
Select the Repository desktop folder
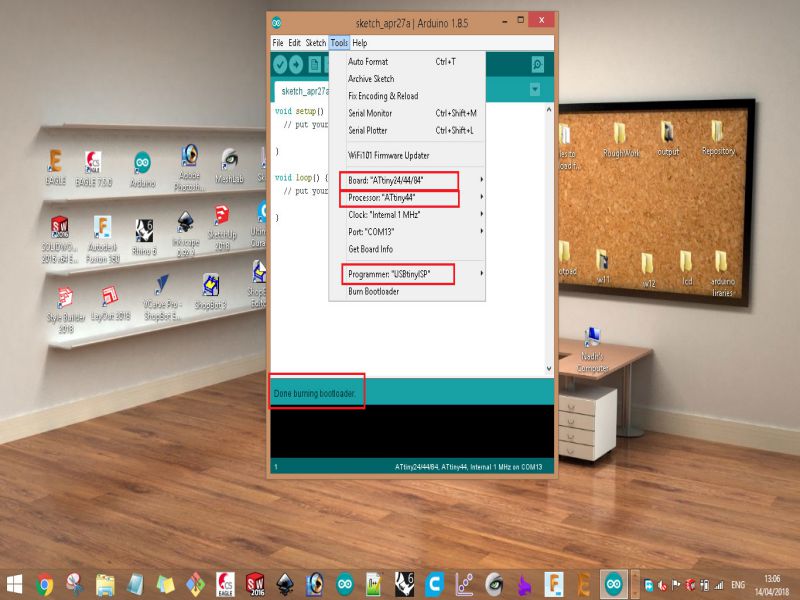tap(718, 138)
